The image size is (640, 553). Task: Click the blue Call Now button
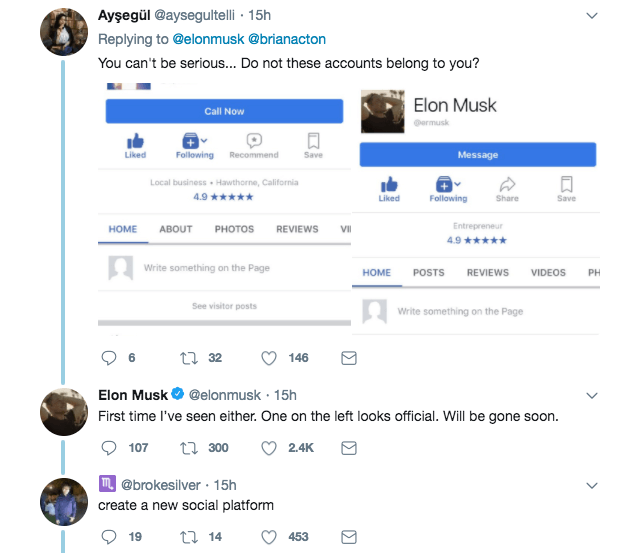(224, 111)
